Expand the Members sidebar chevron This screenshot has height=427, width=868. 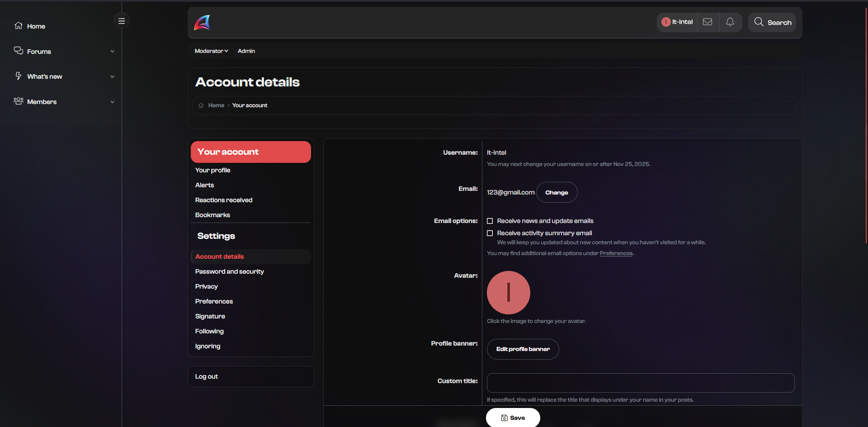pyautogui.click(x=112, y=102)
